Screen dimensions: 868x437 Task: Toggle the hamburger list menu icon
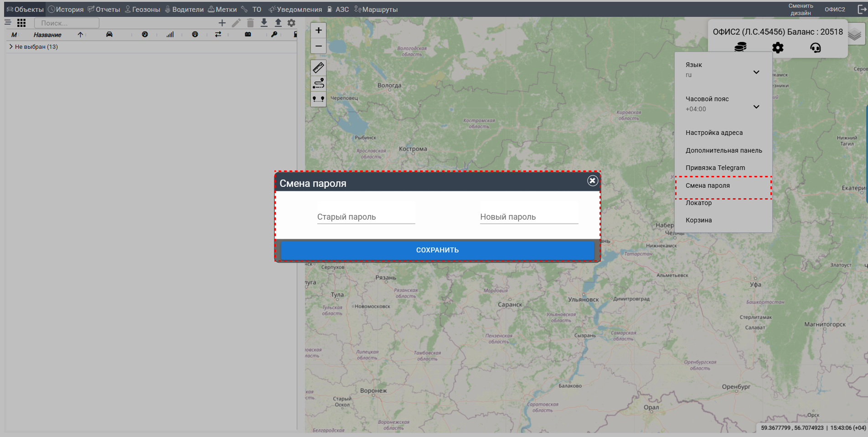tap(8, 22)
